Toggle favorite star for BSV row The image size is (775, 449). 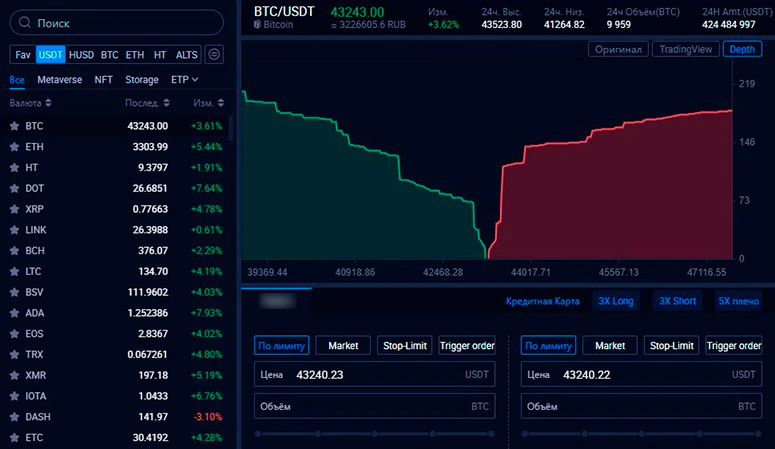point(14,292)
